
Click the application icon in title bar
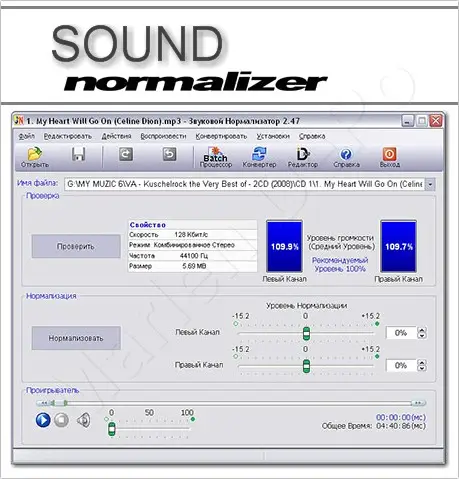[19, 121]
